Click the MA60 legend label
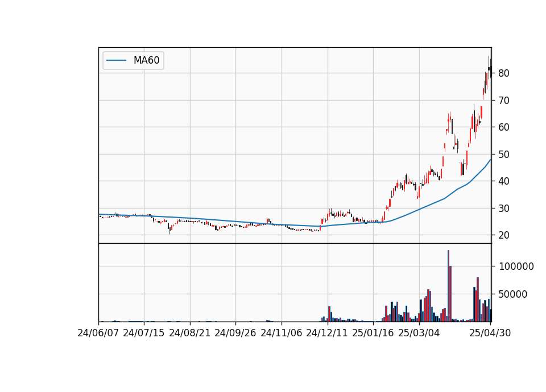This screenshot has height=392, width=546. pos(146,60)
